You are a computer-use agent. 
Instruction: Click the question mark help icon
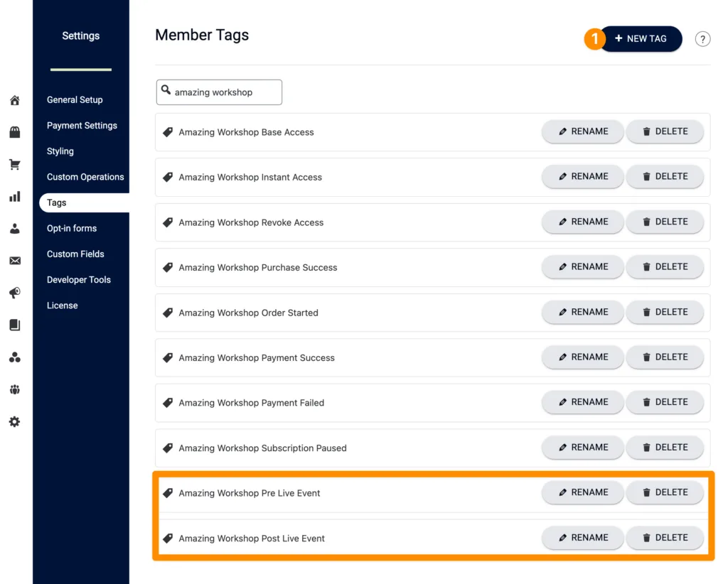[x=702, y=39]
